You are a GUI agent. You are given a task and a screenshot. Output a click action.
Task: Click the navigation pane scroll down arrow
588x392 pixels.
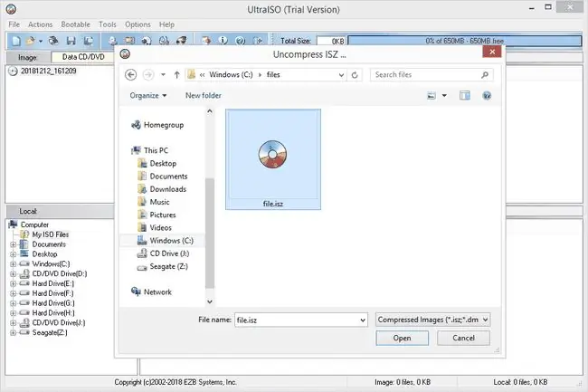pyautogui.click(x=210, y=301)
